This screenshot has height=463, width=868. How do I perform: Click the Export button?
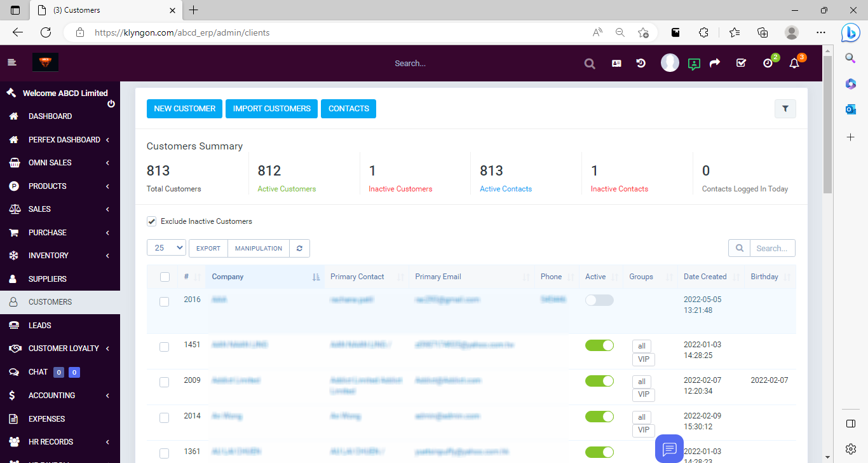point(208,249)
